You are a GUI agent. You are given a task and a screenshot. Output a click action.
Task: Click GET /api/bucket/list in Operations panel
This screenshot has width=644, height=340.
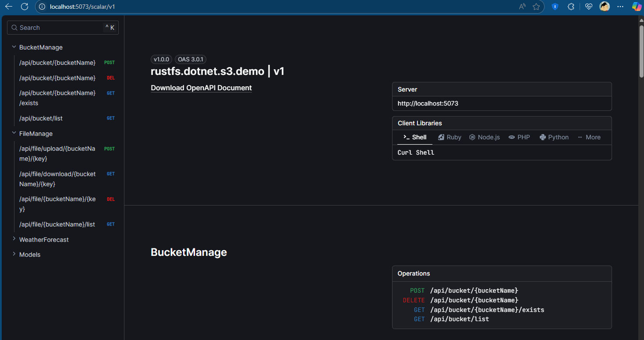451,319
